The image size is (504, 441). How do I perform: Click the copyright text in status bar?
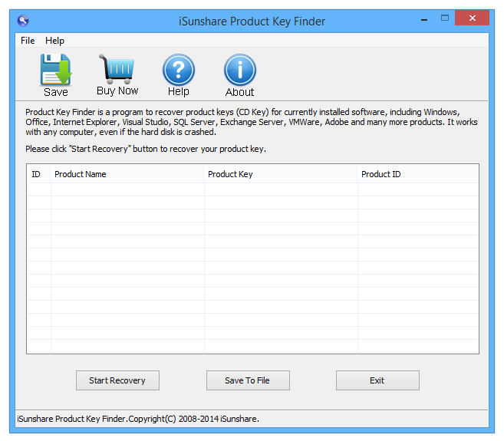coord(138,419)
